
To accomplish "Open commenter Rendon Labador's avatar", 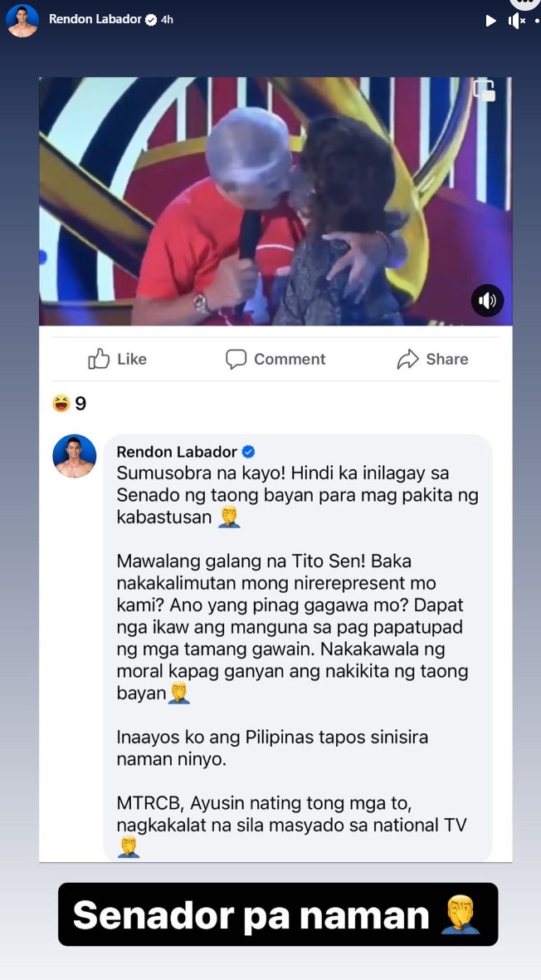I will point(75,456).
